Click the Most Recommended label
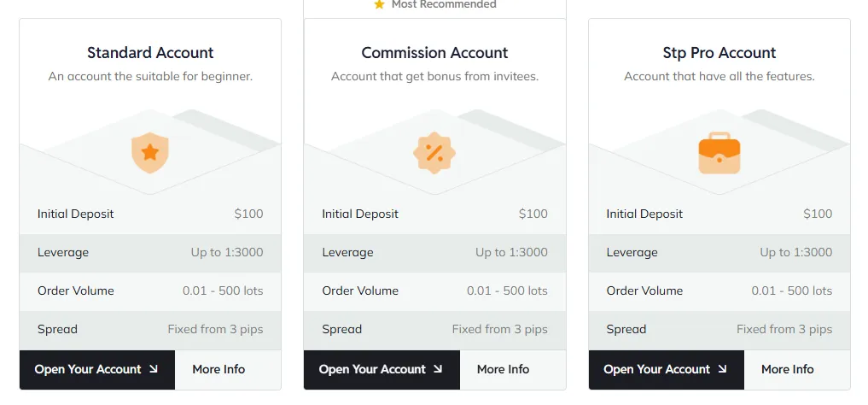 pyautogui.click(x=444, y=4)
